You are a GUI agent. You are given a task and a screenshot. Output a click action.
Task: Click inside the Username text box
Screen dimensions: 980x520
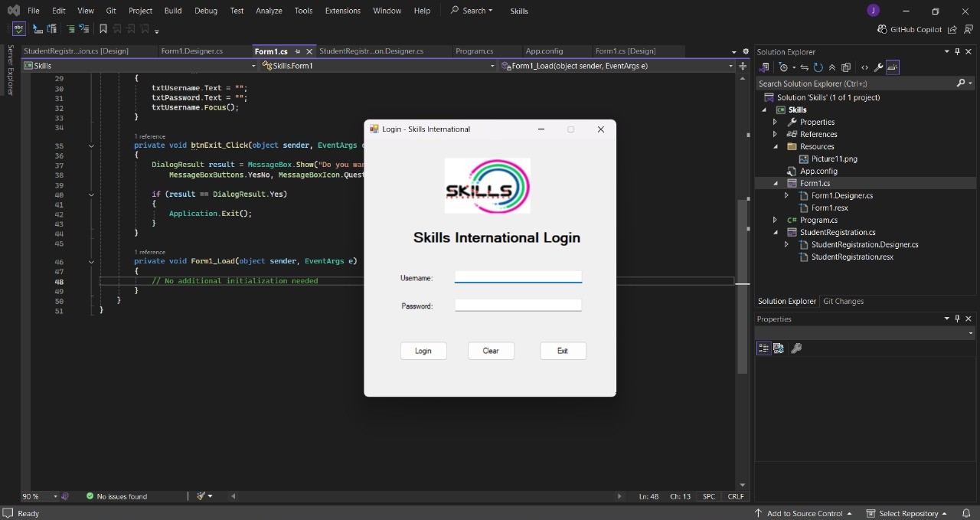(x=518, y=277)
